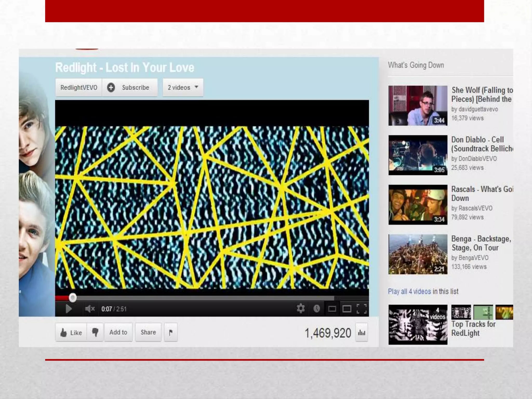Switch to small player size icon
532x399 pixels.
point(332,309)
